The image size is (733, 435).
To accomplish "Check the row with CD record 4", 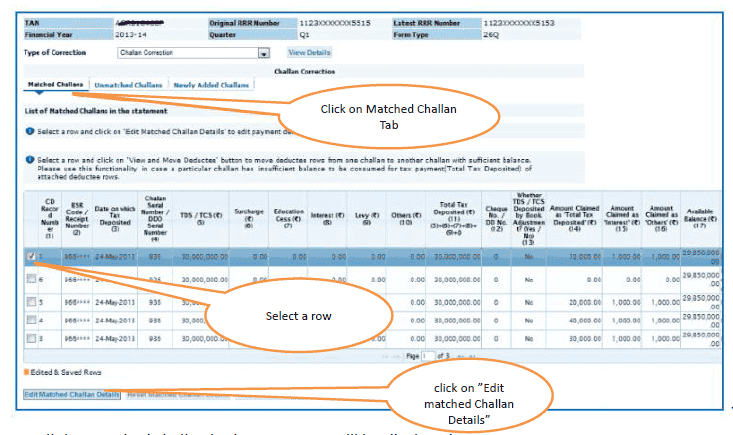I will [x=32, y=321].
